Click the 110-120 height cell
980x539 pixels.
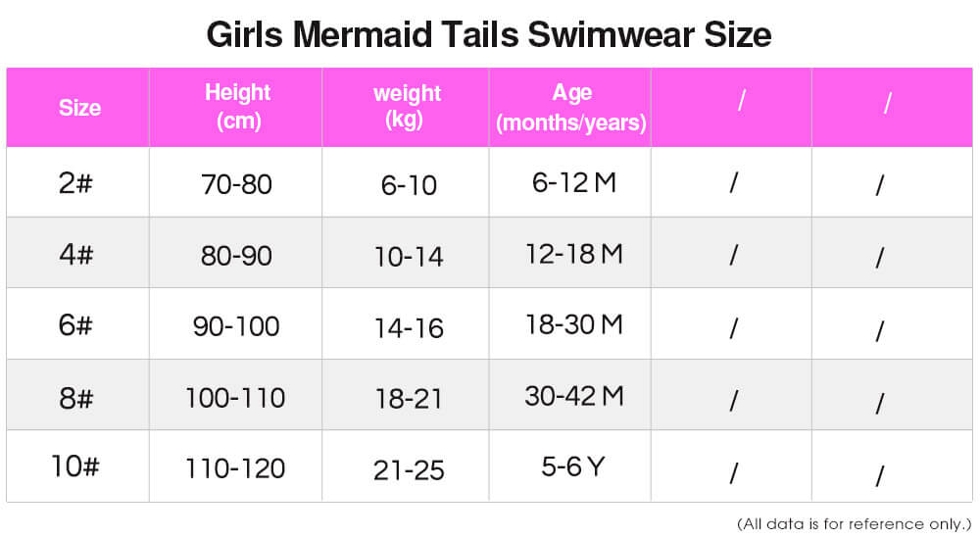235,468
